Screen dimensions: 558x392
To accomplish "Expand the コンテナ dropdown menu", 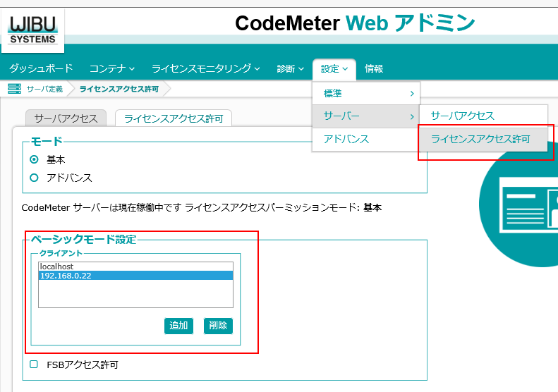I will pos(111,68).
